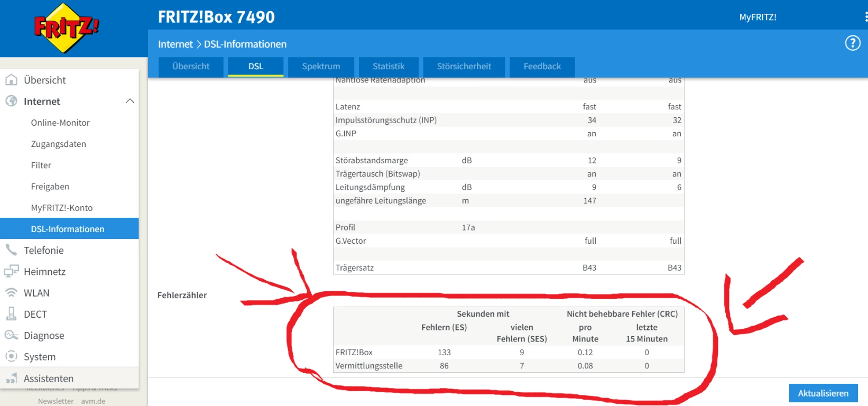Select the DSL tab
Screen dimensions: 868x406
click(256, 67)
